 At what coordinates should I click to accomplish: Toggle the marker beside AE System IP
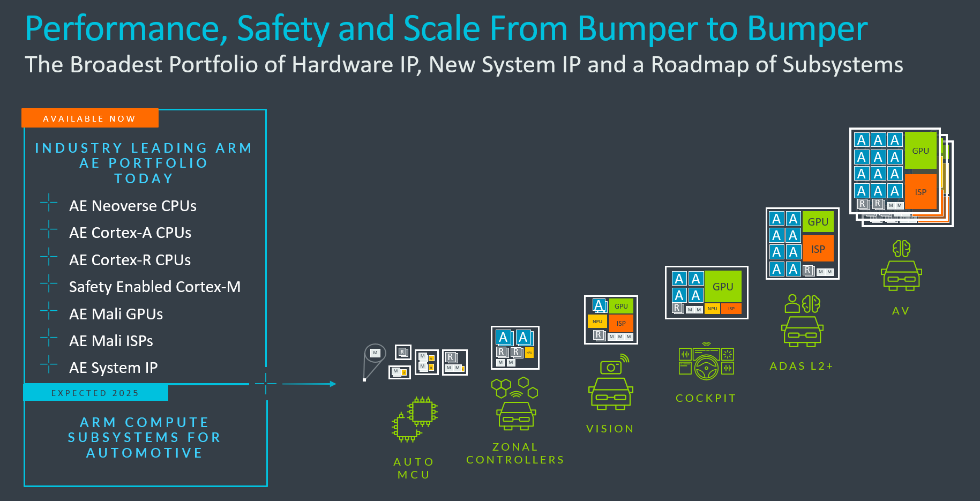point(48,365)
